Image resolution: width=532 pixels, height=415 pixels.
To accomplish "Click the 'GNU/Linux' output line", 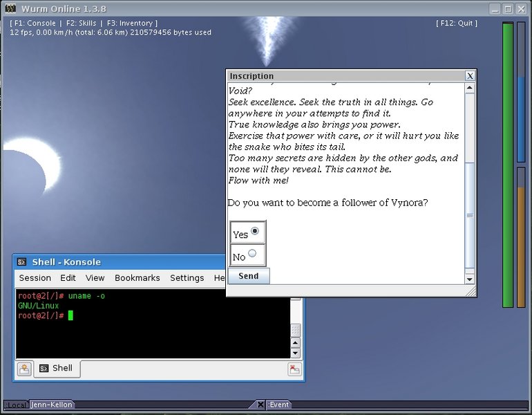I will click(38, 306).
